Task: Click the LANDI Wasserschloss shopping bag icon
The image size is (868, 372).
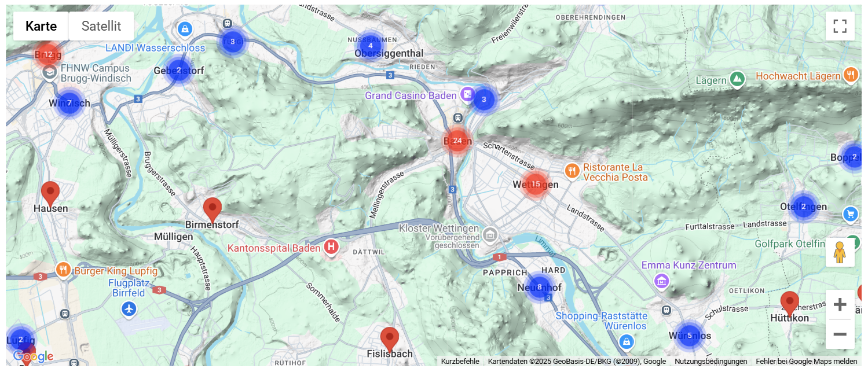Action: pyautogui.click(x=185, y=28)
